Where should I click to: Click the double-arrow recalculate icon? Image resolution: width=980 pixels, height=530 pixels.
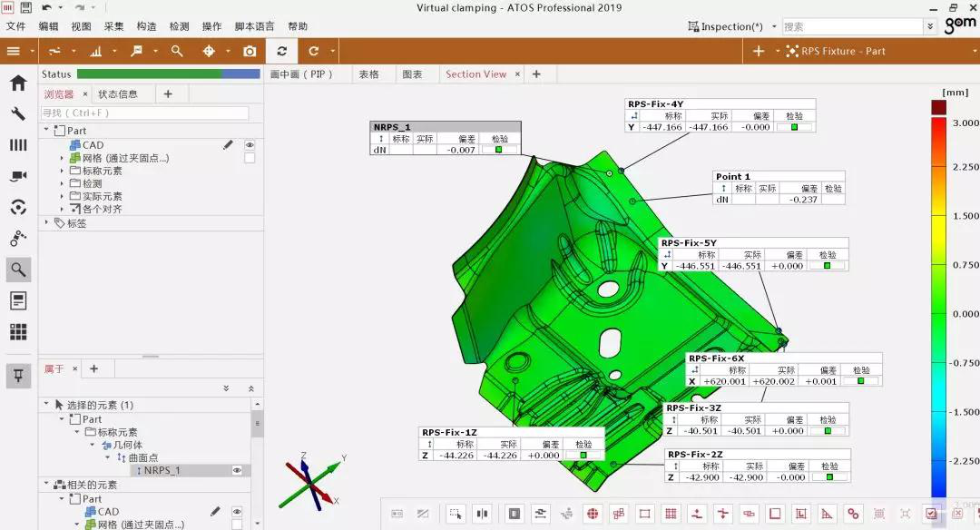tap(282, 51)
